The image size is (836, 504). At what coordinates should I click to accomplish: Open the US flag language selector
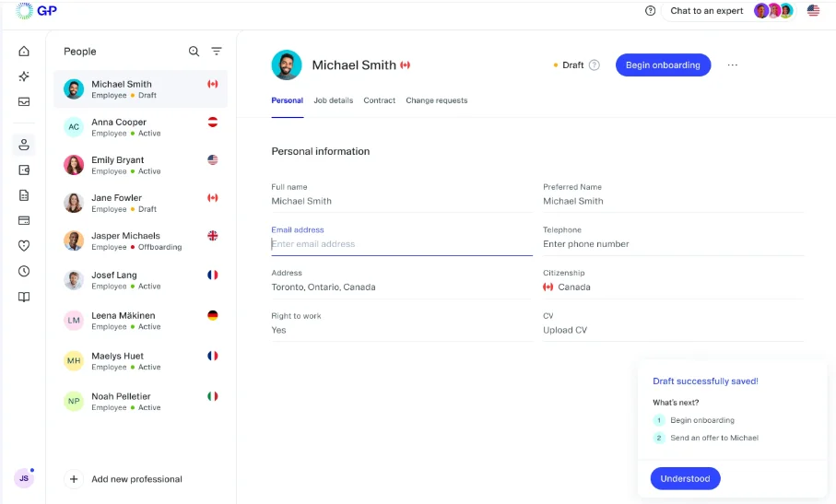click(x=813, y=11)
